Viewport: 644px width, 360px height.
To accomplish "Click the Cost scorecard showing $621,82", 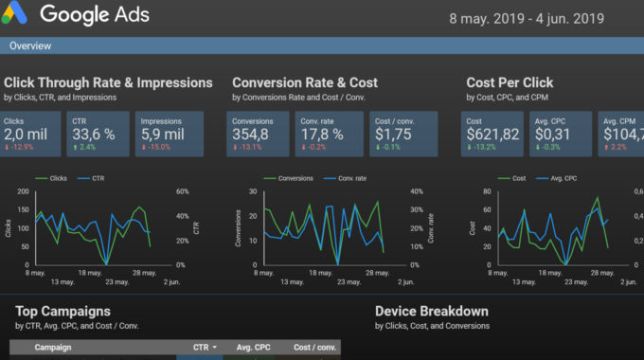I will pyautogui.click(x=492, y=134).
